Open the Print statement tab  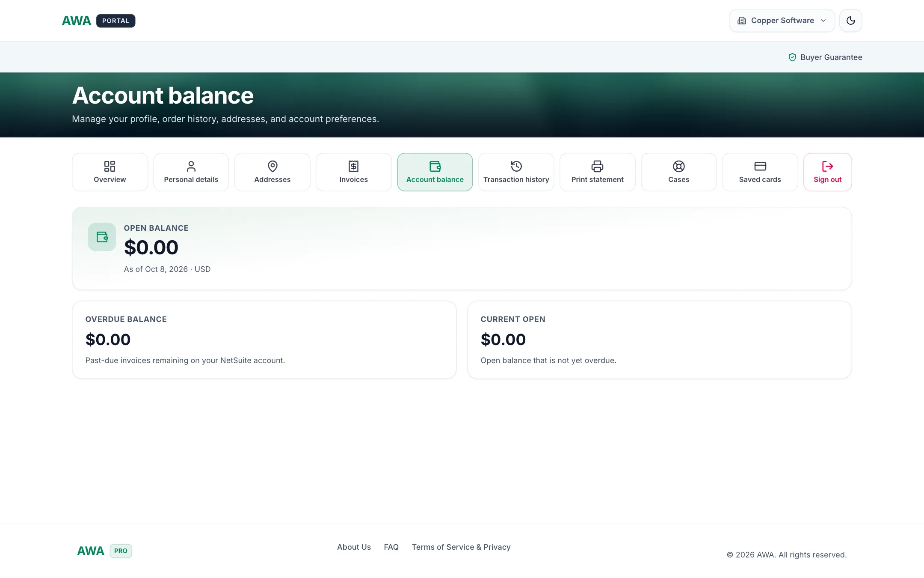598,172
